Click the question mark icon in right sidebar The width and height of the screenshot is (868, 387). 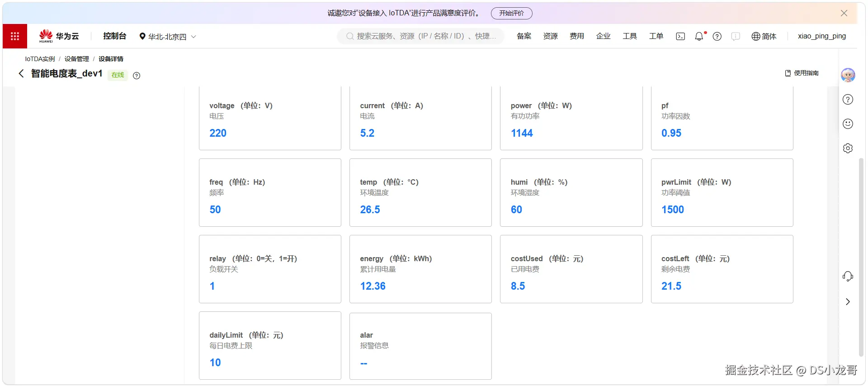pyautogui.click(x=848, y=100)
